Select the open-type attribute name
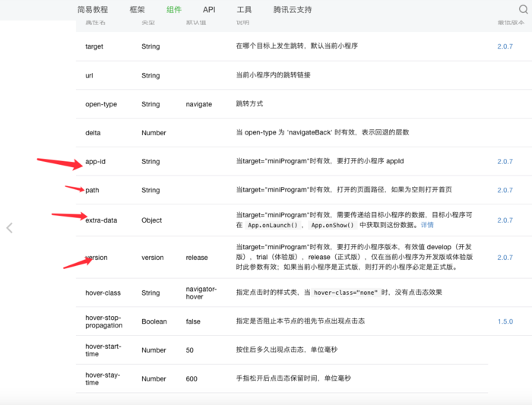The image size is (532, 405). tap(101, 104)
